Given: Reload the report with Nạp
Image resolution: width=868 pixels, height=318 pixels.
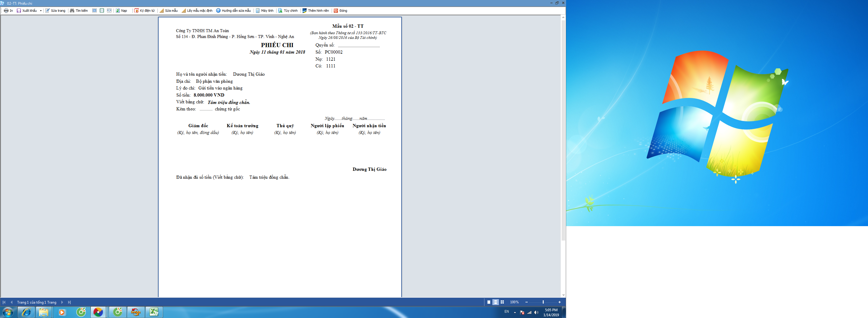Looking at the screenshot, I should point(121,11).
